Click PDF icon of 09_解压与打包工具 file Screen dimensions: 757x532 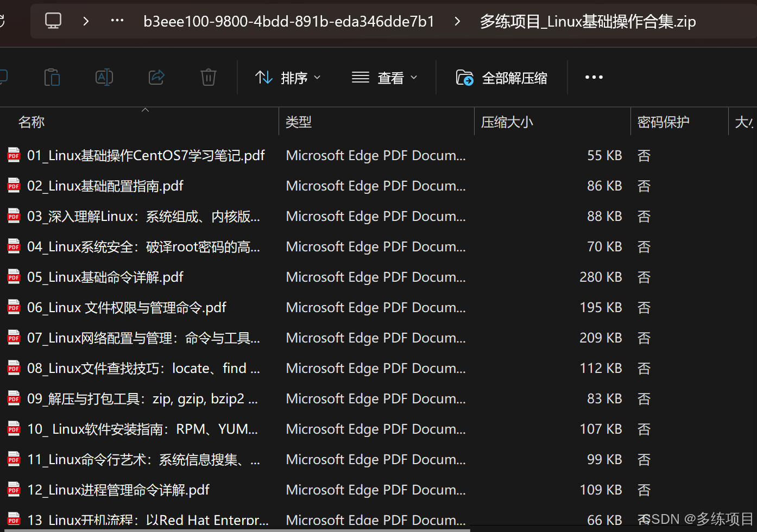(14, 398)
